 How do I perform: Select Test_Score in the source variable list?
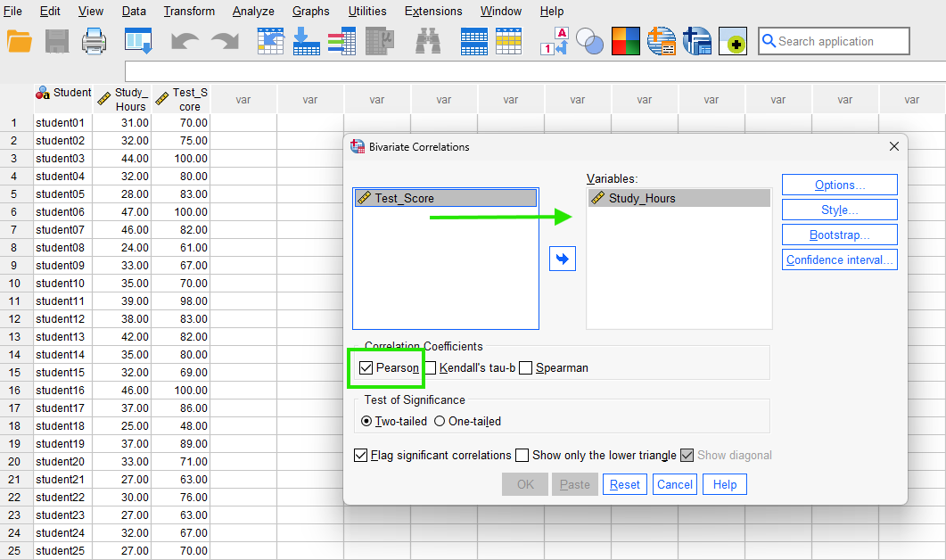[446, 198]
